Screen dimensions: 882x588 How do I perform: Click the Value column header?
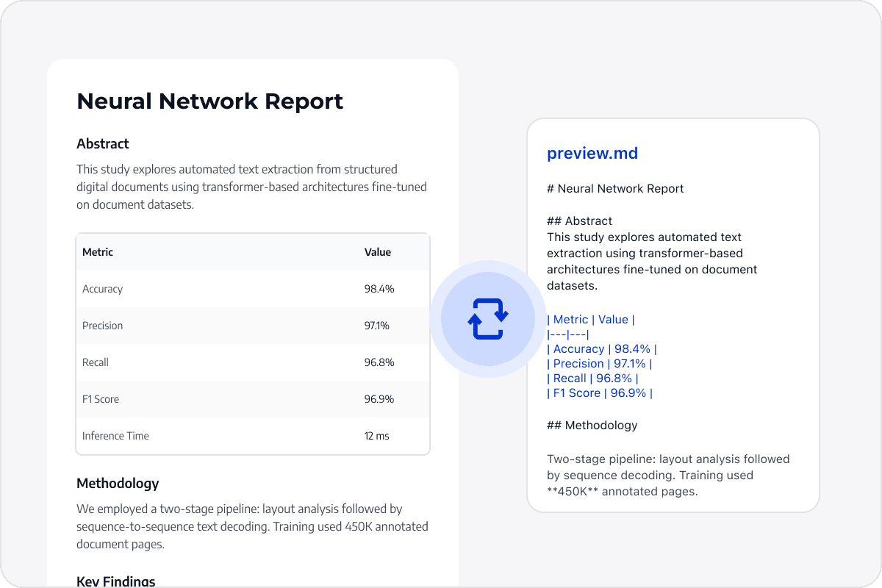pos(378,252)
